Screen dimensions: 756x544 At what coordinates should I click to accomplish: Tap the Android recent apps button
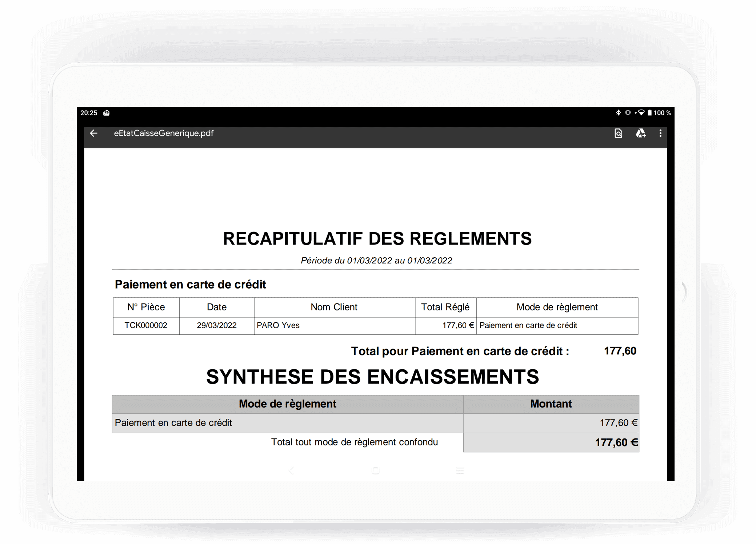click(460, 470)
